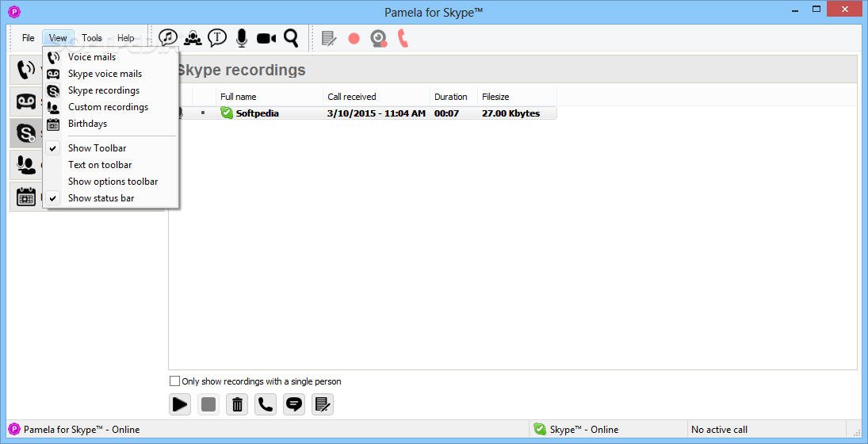The width and height of the screenshot is (868, 444).
Task: Select the microphone toolbar icon
Action: tap(241, 37)
